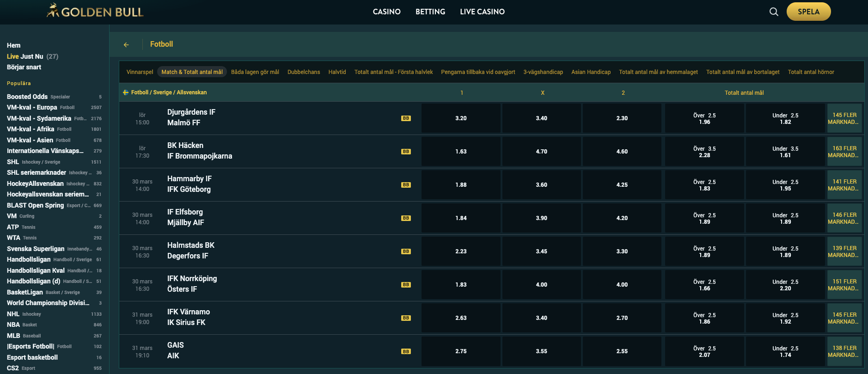The width and height of the screenshot is (868, 374).
Task: Open HockeyAllsvenskan in sidebar
Action: pyautogui.click(x=54, y=184)
